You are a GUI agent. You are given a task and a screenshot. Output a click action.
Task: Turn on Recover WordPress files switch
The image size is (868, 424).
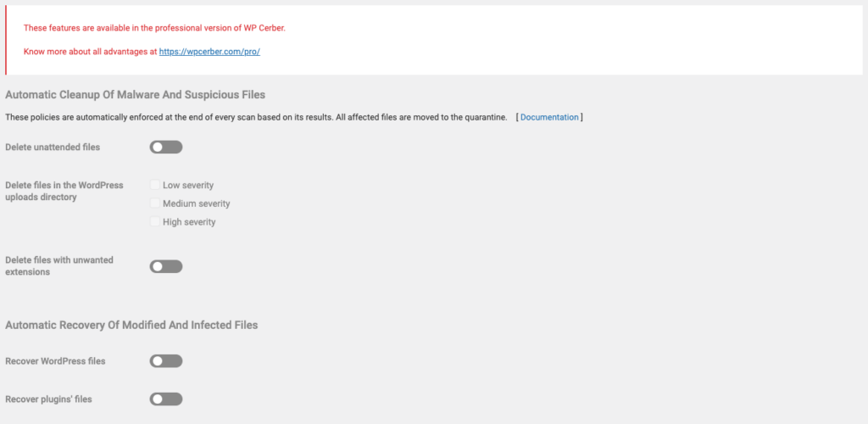(165, 361)
